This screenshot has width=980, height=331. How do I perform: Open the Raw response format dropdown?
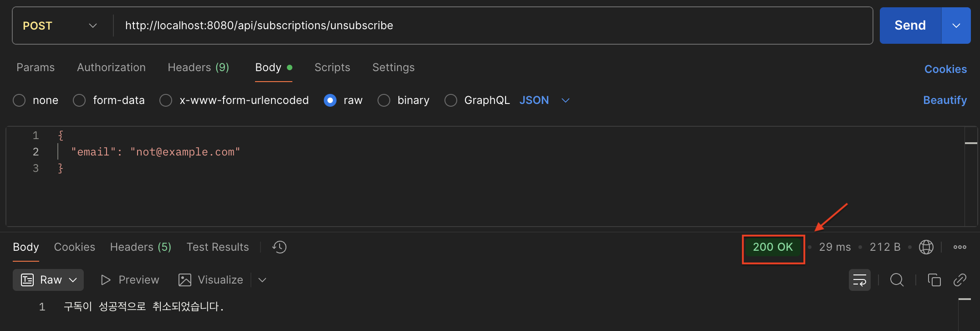[x=48, y=280]
